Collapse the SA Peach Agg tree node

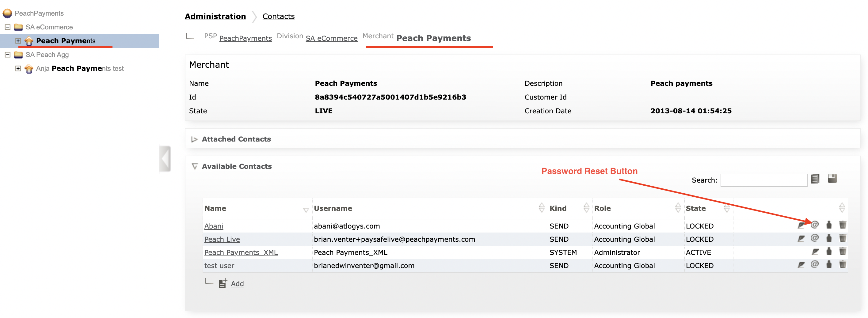point(8,55)
